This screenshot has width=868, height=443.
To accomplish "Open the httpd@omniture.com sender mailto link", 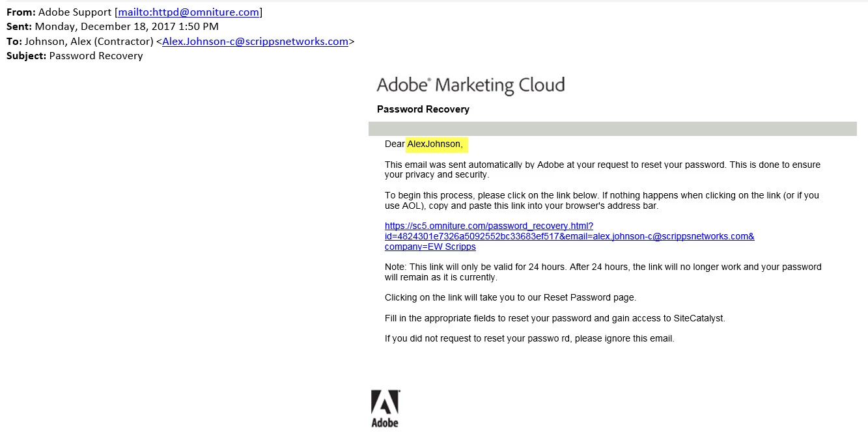I will pyautogui.click(x=188, y=12).
